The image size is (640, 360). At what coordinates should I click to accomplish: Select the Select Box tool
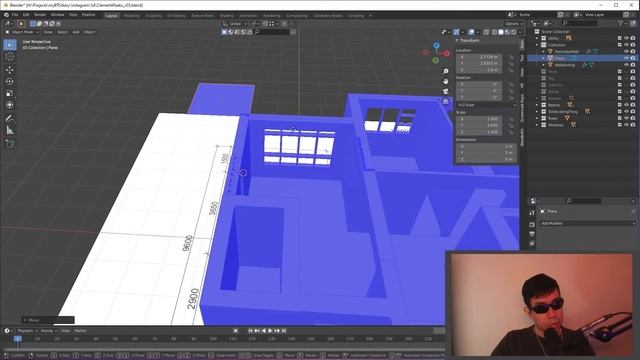pos(10,45)
